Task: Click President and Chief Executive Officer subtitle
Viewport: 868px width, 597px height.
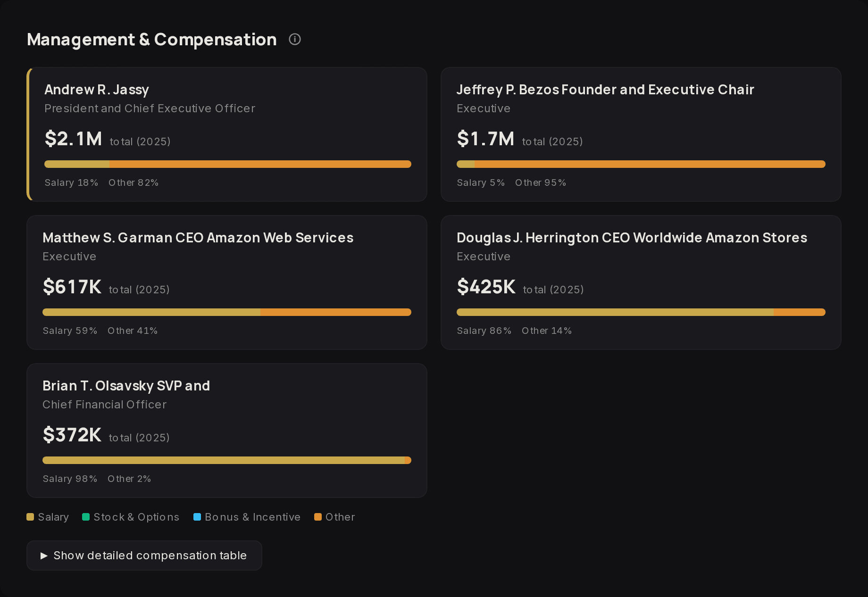Action: pos(150,108)
